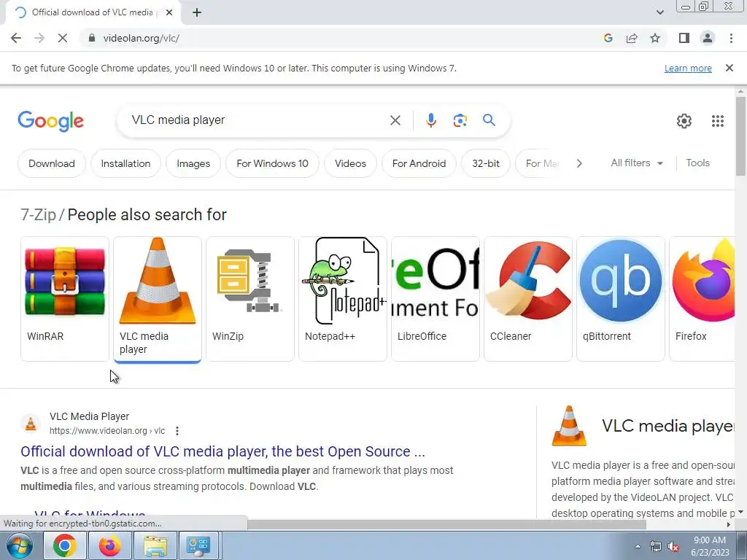Screen dimensions: 747x560
Task: Clear the search box text
Action: point(395,120)
